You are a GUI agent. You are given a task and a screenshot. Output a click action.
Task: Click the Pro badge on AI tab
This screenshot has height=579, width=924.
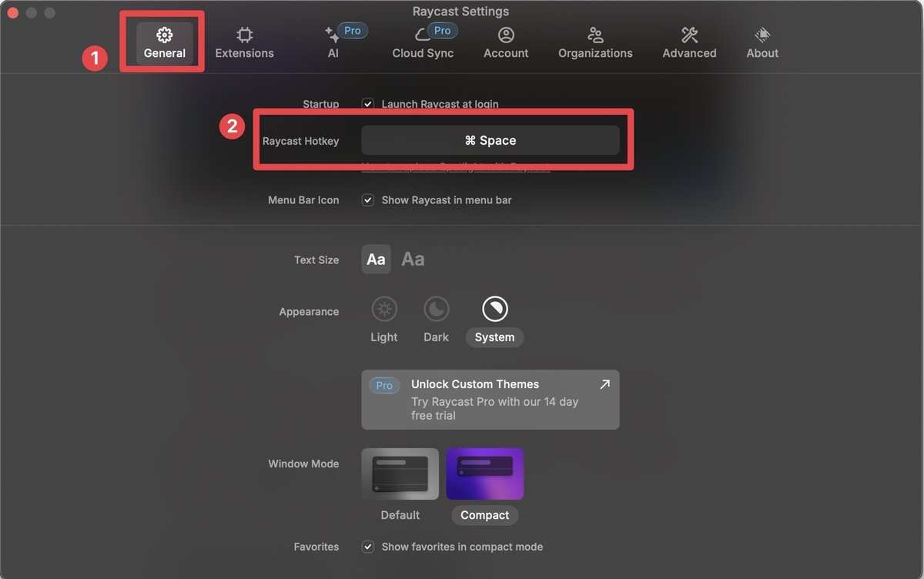(x=353, y=31)
